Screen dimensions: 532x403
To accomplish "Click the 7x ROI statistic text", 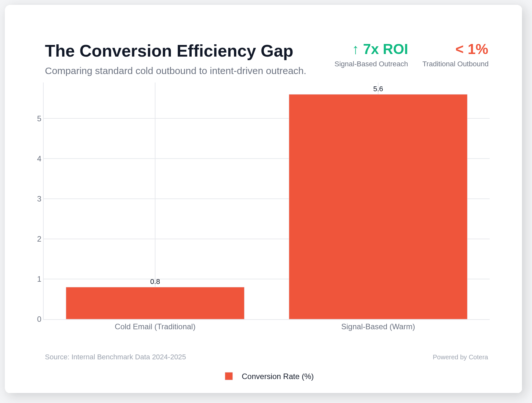I will pyautogui.click(x=385, y=49).
